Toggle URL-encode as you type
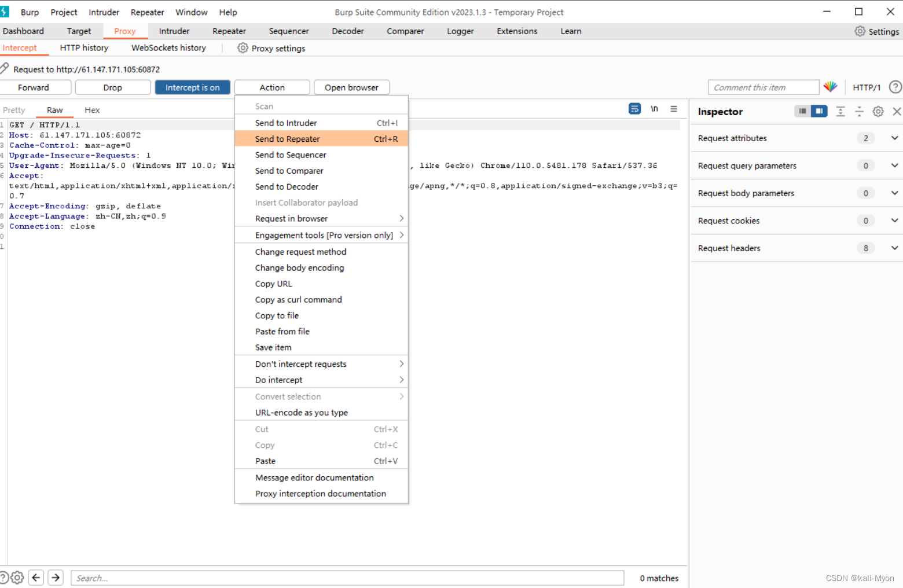Viewport: 903px width, 588px height. coord(321,413)
